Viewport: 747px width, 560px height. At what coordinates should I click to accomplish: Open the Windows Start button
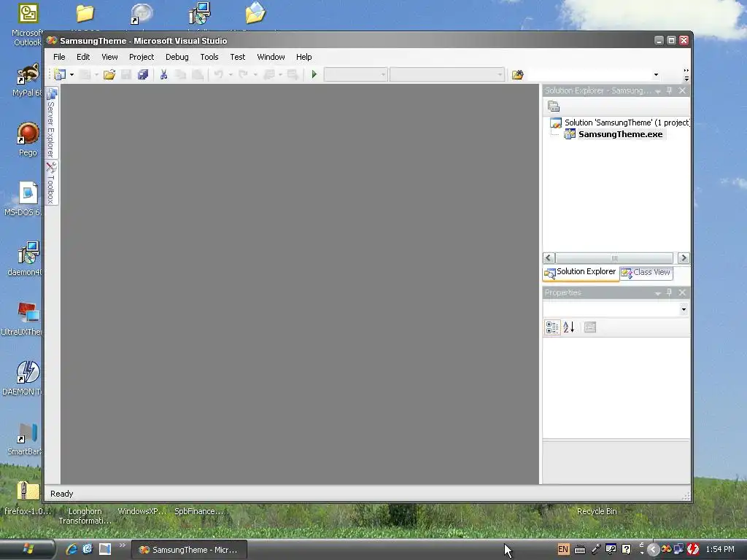tap(28, 549)
